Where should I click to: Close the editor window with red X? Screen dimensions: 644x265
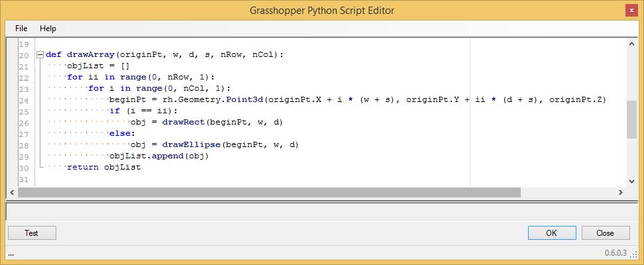pyautogui.click(x=631, y=11)
